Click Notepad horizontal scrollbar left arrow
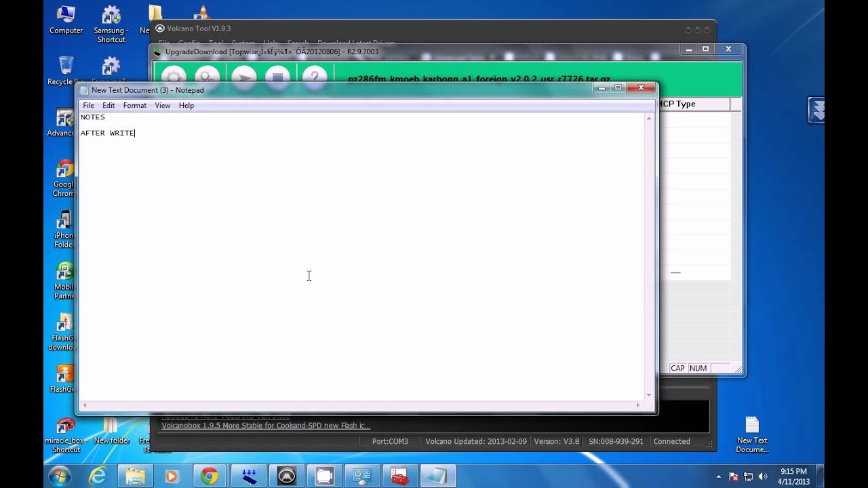 click(84, 405)
